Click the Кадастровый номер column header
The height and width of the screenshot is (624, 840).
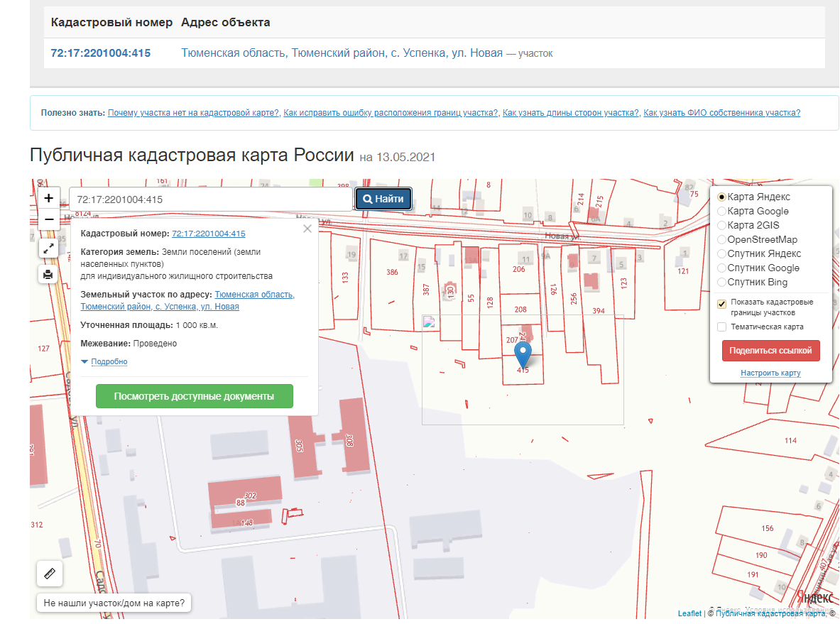click(111, 23)
